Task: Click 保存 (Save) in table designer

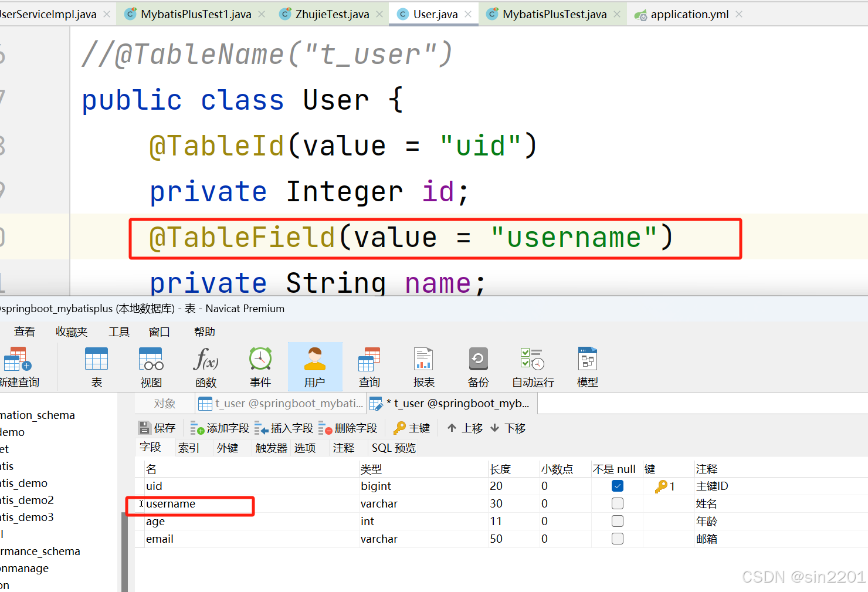Action: pyautogui.click(x=157, y=428)
